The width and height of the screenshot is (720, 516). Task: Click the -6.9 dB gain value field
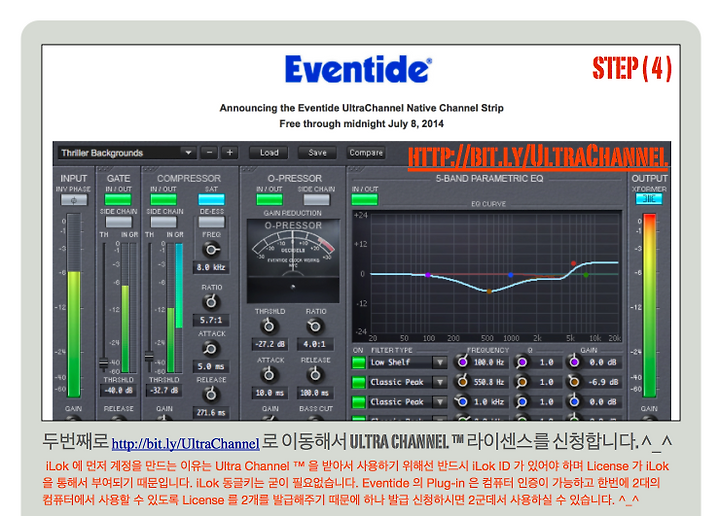pyautogui.click(x=604, y=382)
